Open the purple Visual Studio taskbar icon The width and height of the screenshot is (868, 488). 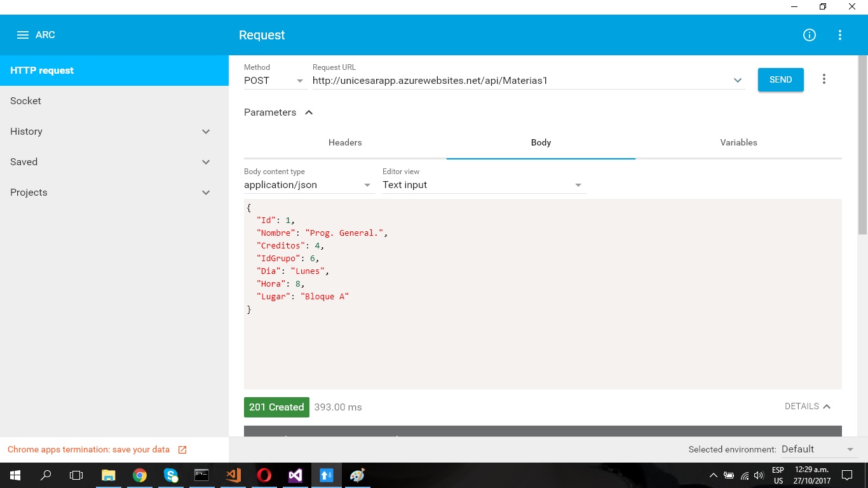pyautogui.click(x=295, y=475)
